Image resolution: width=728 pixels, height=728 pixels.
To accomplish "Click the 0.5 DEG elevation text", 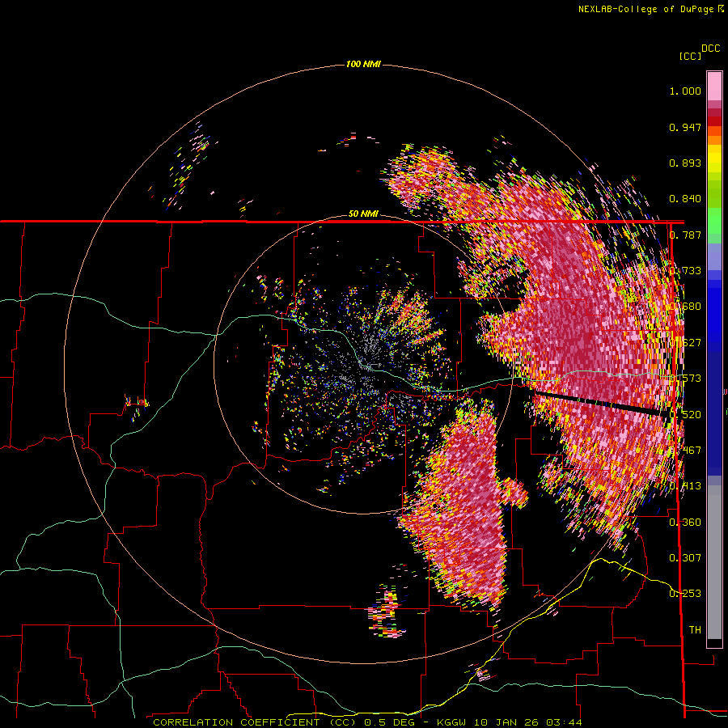I will [x=389, y=722].
